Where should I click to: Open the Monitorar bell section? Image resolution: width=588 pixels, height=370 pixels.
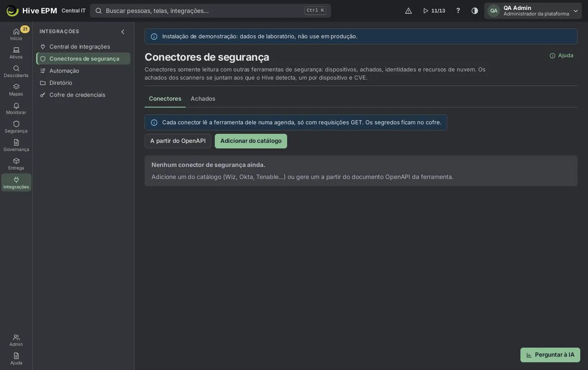click(16, 108)
